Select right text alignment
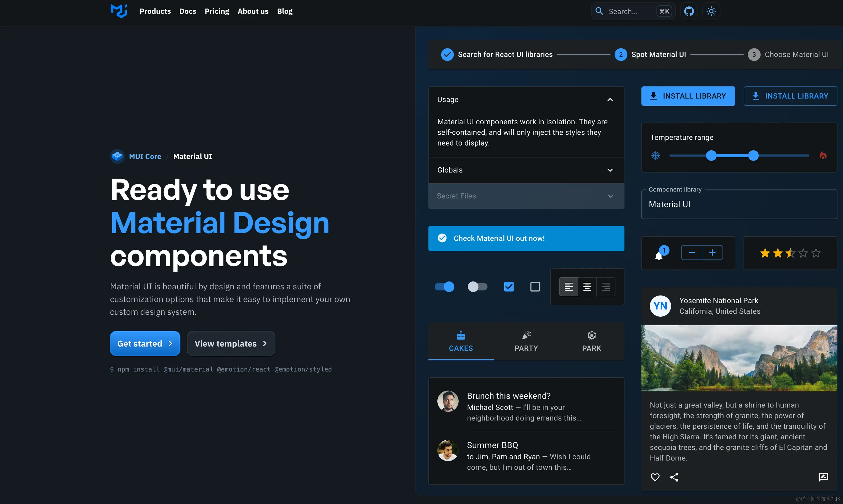Image resolution: width=843 pixels, height=504 pixels. pyautogui.click(x=606, y=287)
